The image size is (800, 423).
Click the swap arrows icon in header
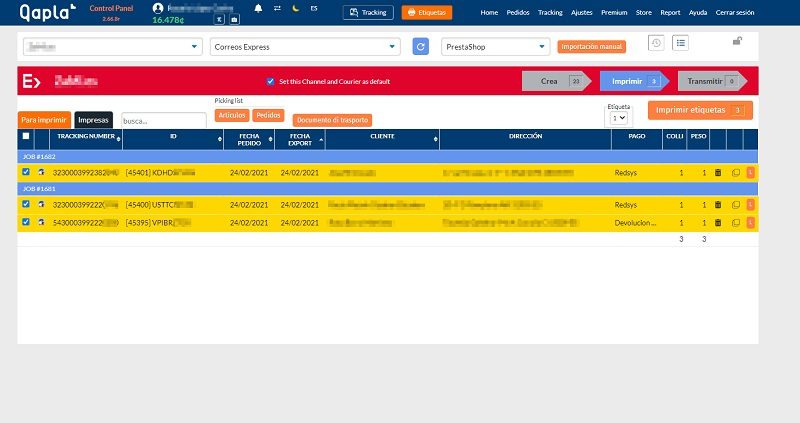(x=277, y=8)
